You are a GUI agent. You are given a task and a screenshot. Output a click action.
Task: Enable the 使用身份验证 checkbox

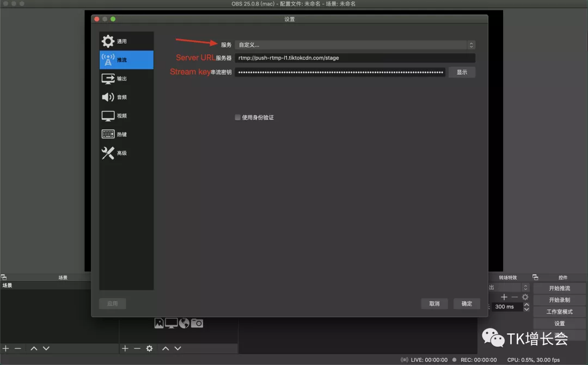(238, 117)
